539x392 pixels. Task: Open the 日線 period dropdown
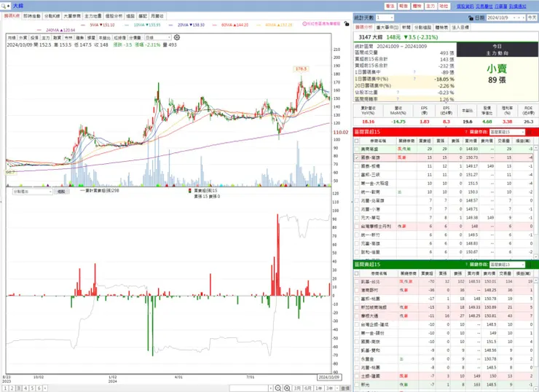click(158, 37)
